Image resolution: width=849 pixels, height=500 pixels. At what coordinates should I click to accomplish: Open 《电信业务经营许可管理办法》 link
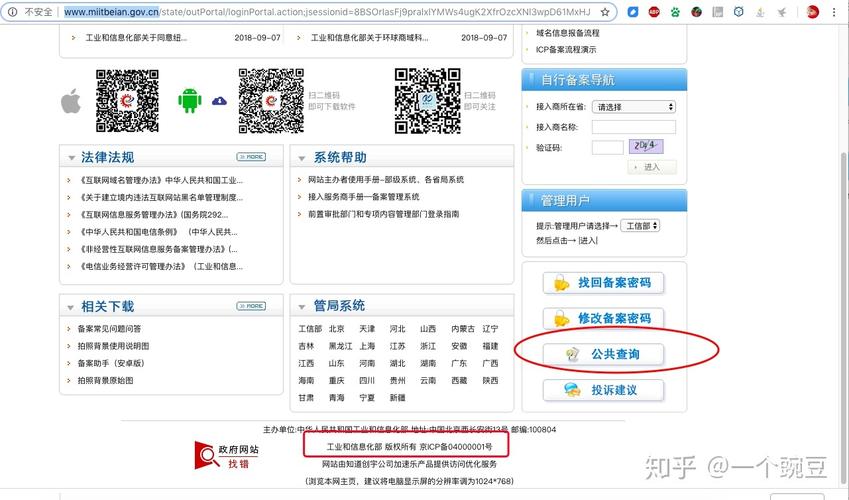[x=161, y=266]
